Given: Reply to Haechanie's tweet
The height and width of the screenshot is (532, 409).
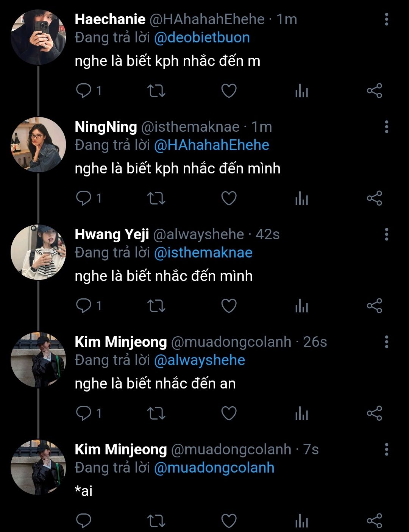Looking at the screenshot, I should tap(84, 91).
